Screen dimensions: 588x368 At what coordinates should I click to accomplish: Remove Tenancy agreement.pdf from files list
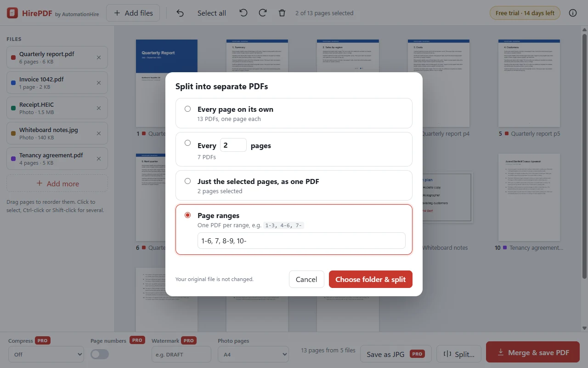coord(99,159)
